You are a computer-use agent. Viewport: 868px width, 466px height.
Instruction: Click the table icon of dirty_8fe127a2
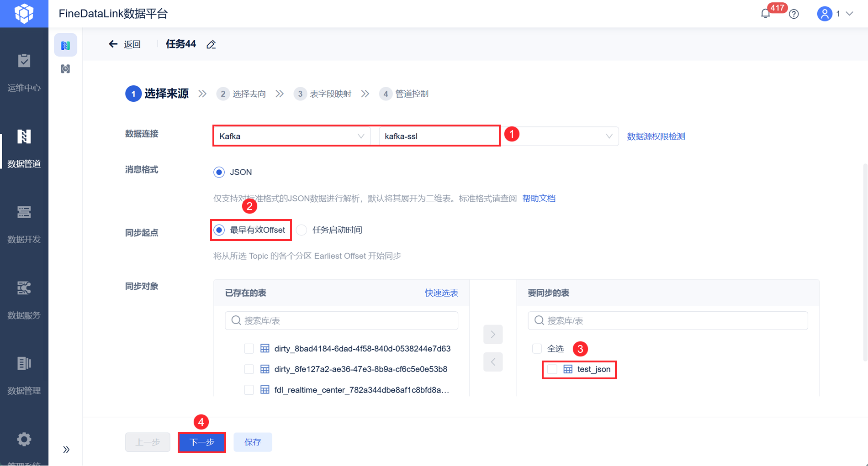(265, 369)
